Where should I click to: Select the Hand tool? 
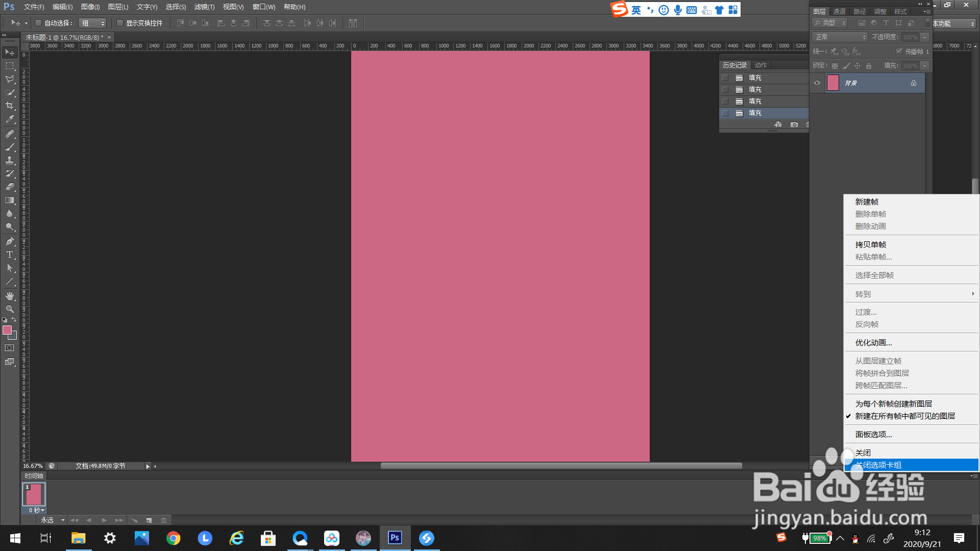click(10, 296)
